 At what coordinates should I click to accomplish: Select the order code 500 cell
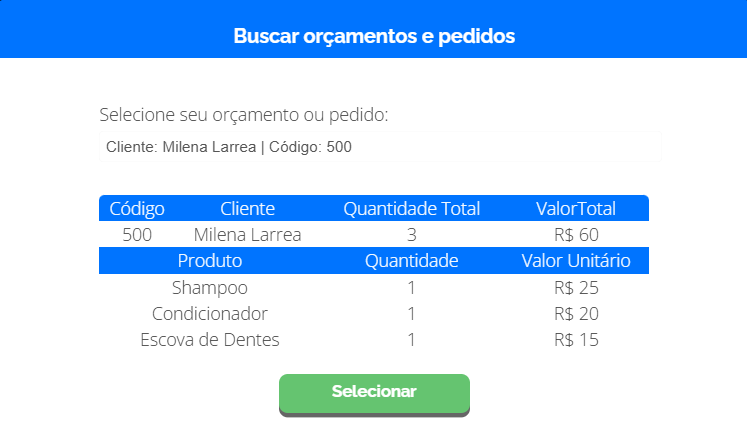tap(137, 235)
